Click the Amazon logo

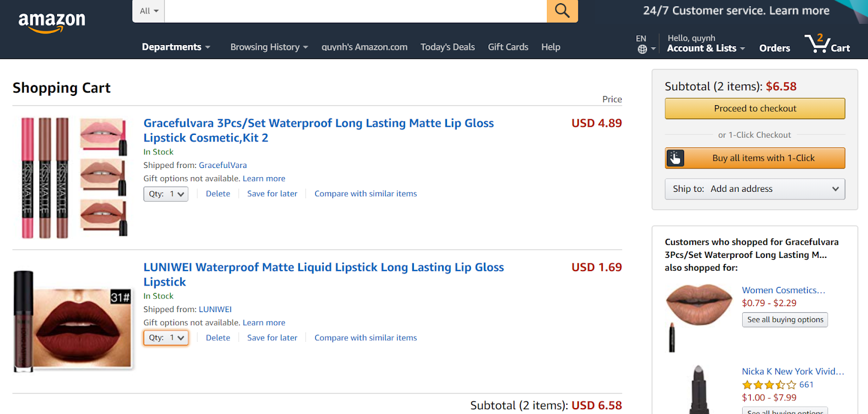52,22
